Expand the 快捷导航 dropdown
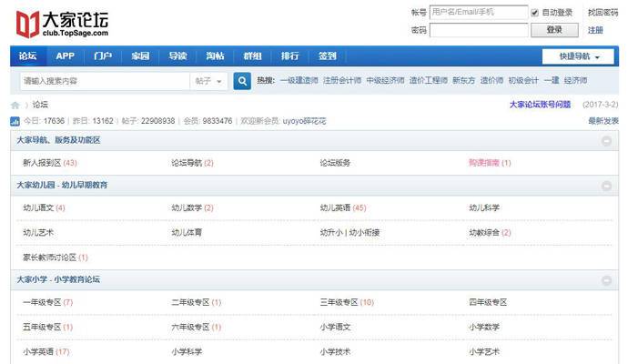 click(579, 56)
